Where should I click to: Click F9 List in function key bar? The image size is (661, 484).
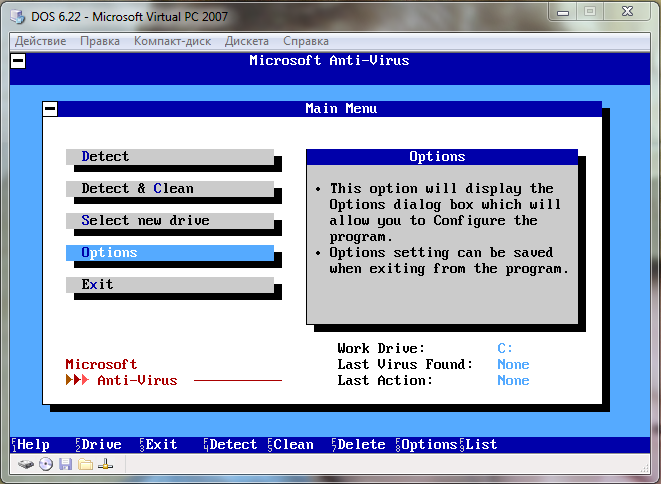[x=478, y=445]
